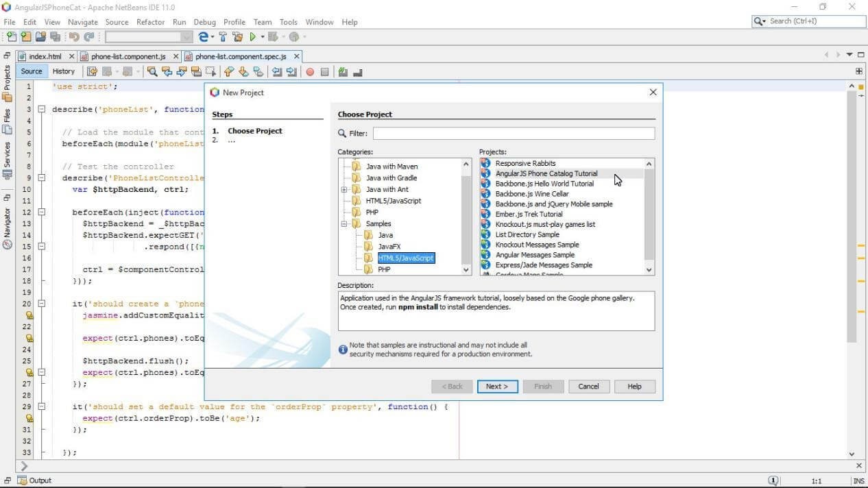
Task: Switch to index.html tab
Action: click(45, 56)
